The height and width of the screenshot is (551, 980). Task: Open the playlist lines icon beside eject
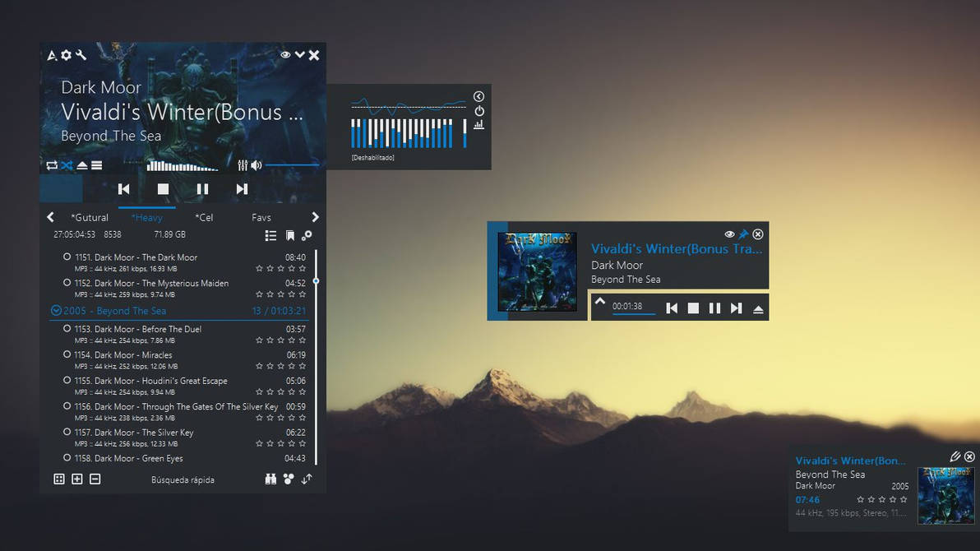click(x=97, y=166)
